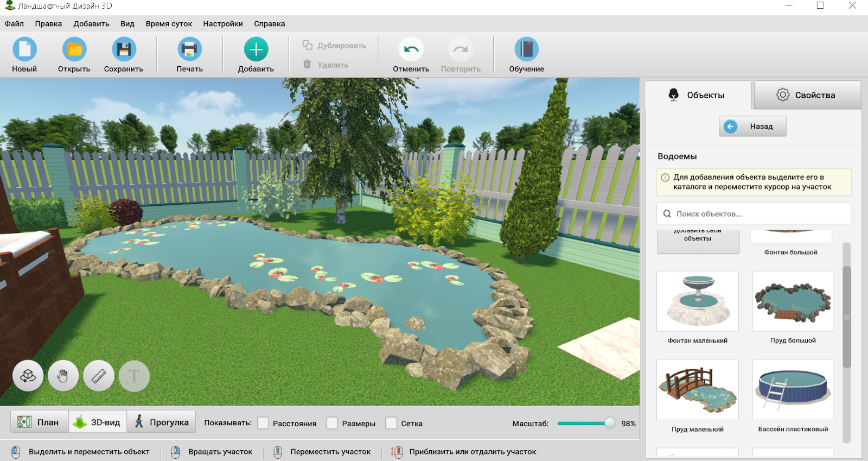Click the mouse icon beside Выделить и переместить
The height and width of the screenshot is (461, 868).
coord(16,452)
